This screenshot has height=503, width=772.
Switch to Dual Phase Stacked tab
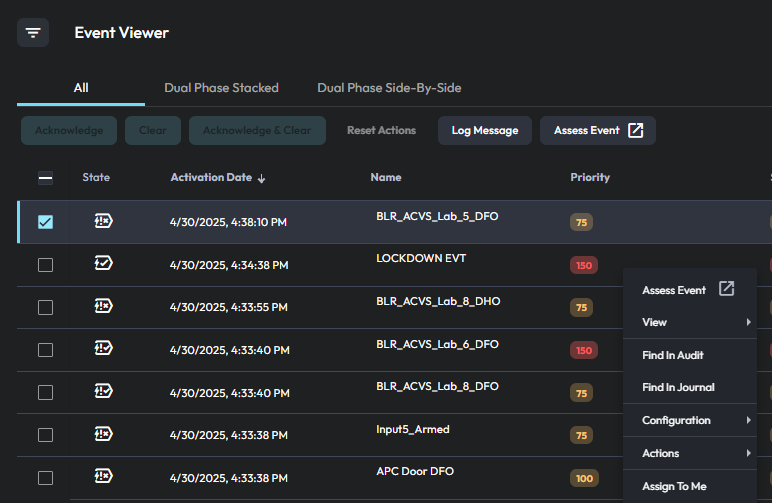coord(221,88)
